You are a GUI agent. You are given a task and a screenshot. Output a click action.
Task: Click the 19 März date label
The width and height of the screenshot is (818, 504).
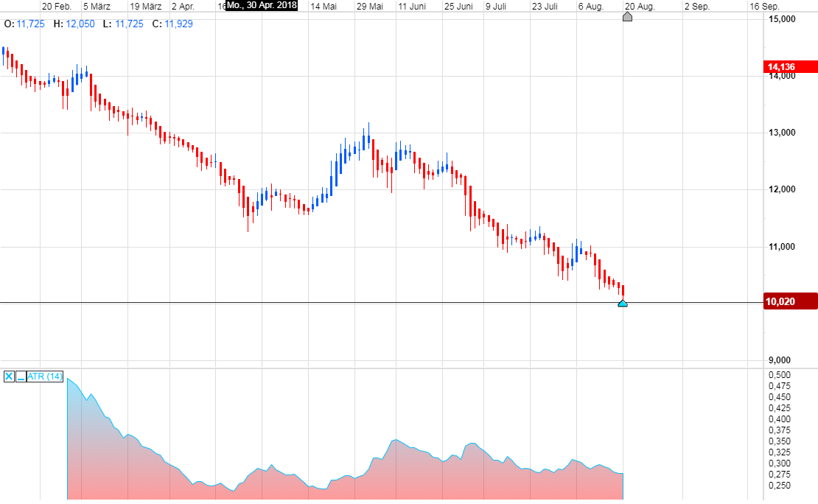pos(146,7)
